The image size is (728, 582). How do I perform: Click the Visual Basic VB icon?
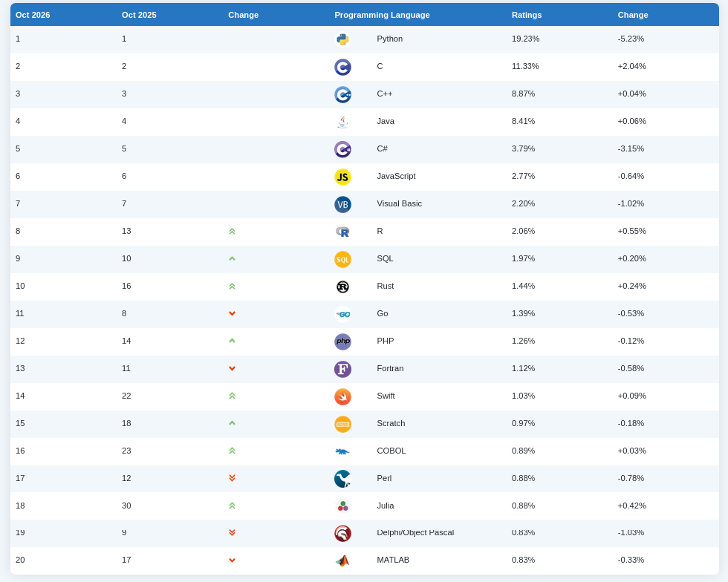click(x=342, y=204)
